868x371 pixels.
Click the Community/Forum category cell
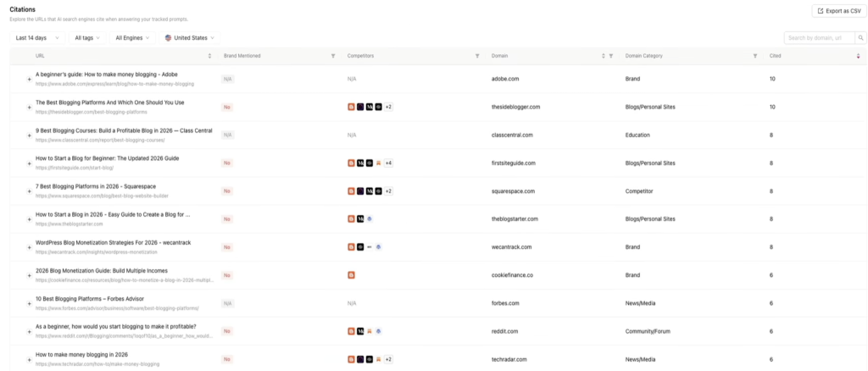[647, 331]
